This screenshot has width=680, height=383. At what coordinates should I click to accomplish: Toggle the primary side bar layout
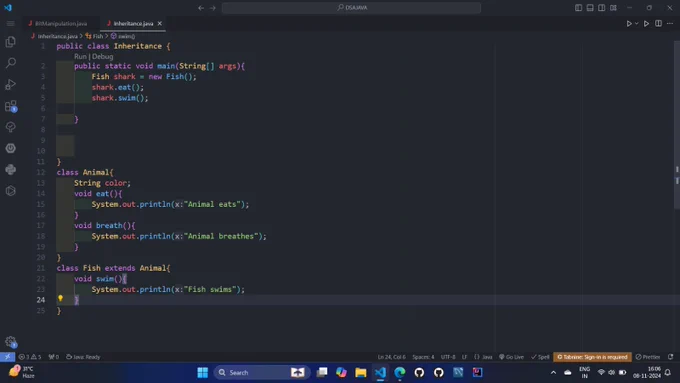(579, 8)
